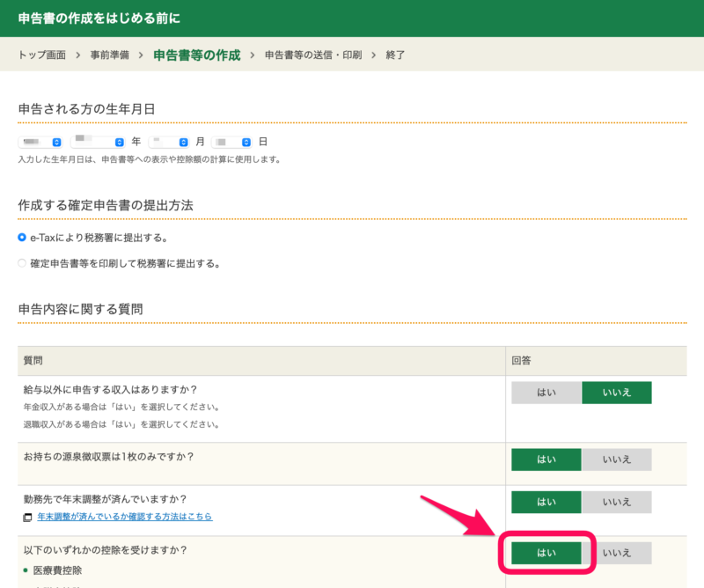This screenshot has height=588, width=704.
Task: Click the 終了 step in breadcrumb
Action: coord(395,55)
